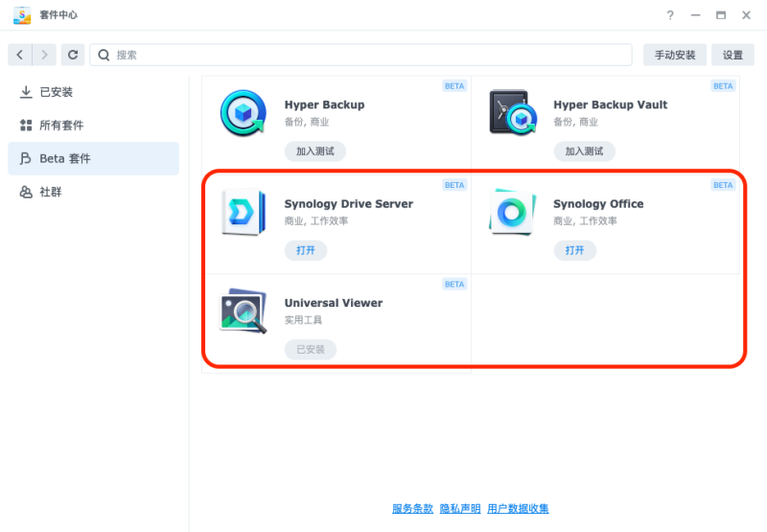Click the refresh icon
The width and height of the screenshot is (767, 532).
73,55
